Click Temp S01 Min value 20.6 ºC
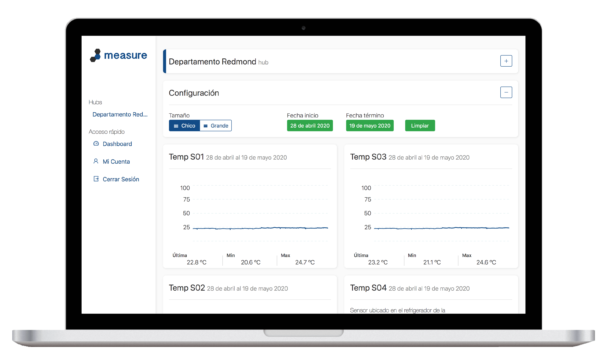Viewport: 607px width, 364px height. [x=251, y=262]
